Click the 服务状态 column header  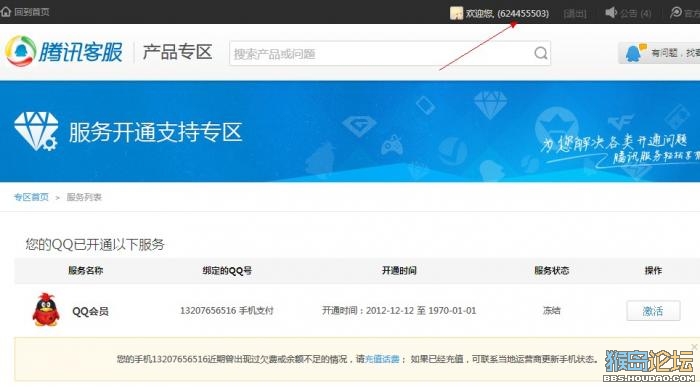pyautogui.click(x=552, y=270)
